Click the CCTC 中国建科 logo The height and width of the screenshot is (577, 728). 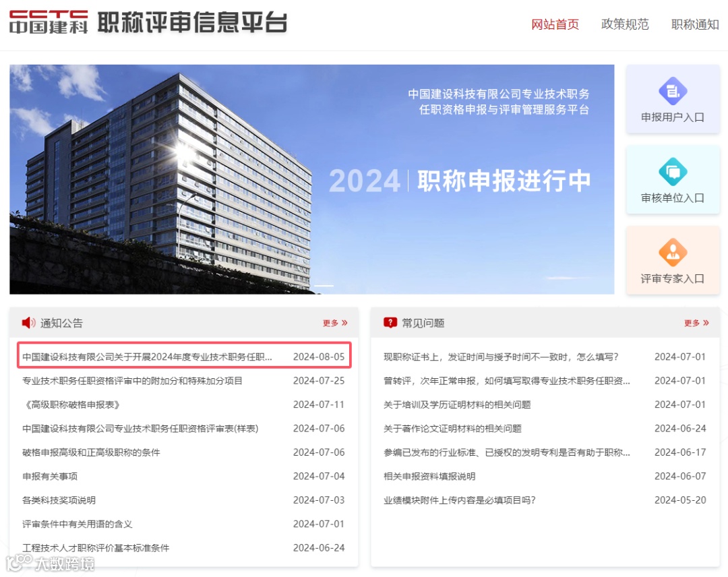pos(49,22)
